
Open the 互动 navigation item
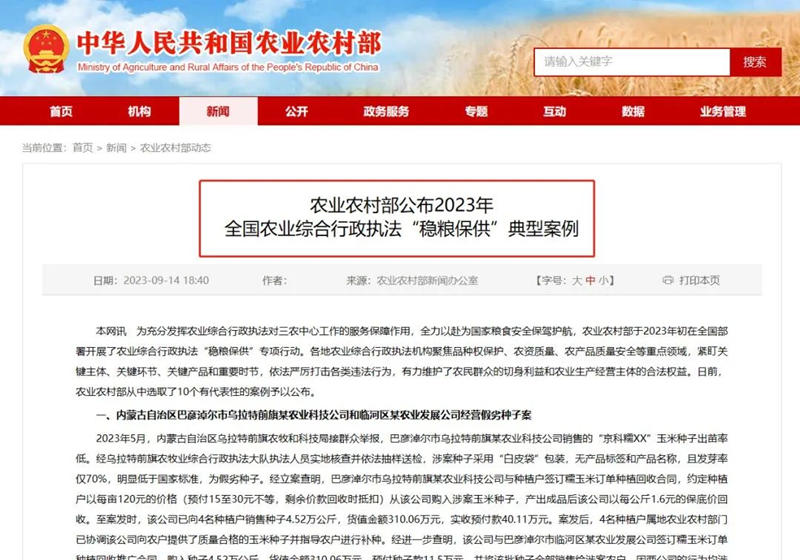pyautogui.click(x=554, y=111)
